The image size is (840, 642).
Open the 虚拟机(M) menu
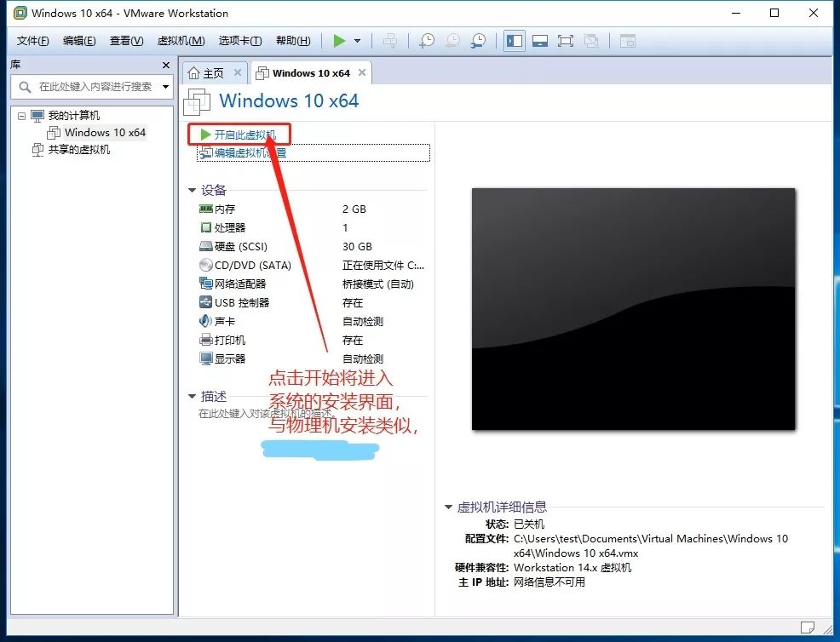pos(181,41)
